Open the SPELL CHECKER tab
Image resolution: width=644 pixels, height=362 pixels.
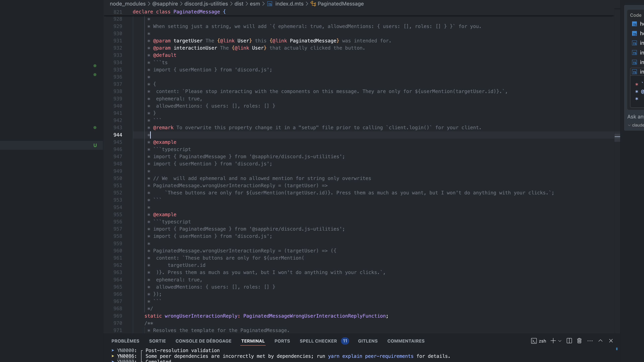tap(318, 341)
